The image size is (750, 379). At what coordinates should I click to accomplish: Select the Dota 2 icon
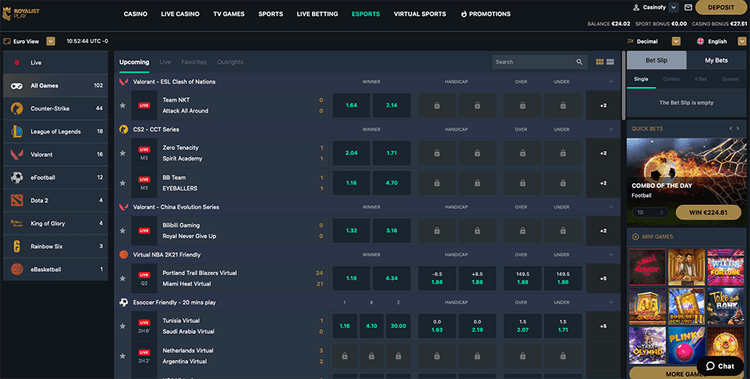click(17, 201)
